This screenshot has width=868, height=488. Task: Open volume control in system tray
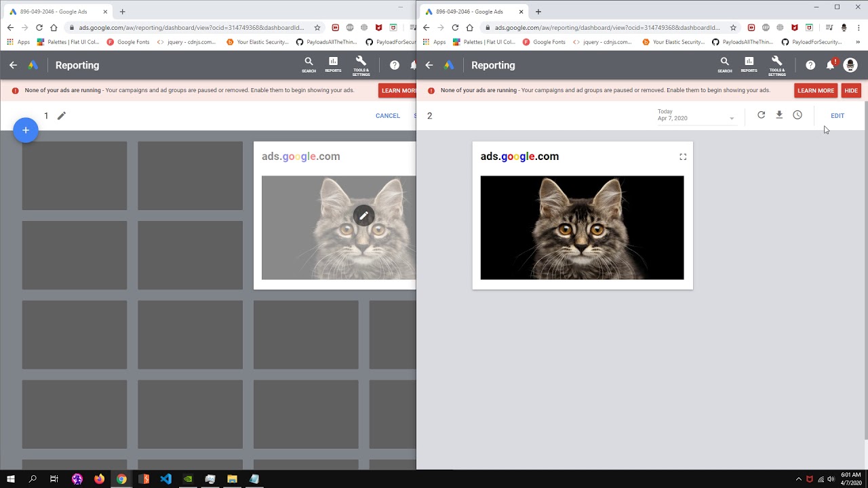click(831, 479)
